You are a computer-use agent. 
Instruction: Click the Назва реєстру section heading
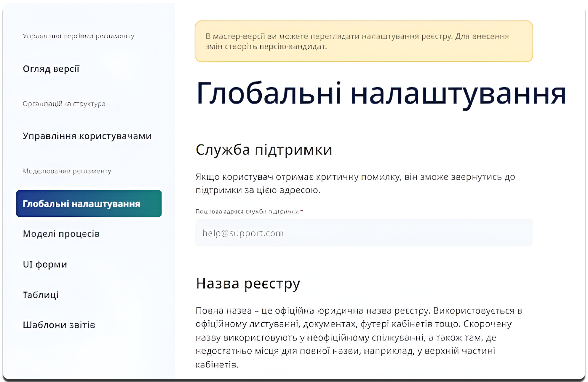[x=247, y=283]
